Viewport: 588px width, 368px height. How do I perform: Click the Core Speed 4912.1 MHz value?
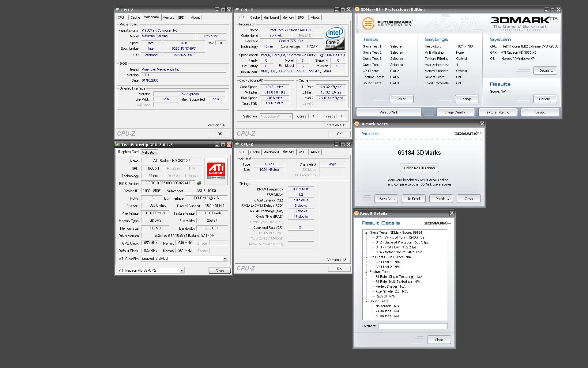pyautogui.click(x=274, y=87)
